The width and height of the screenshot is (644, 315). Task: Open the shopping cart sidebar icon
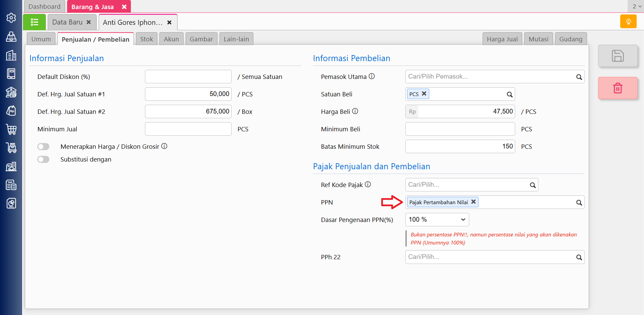pyautogui.click(x=11, y=129)
